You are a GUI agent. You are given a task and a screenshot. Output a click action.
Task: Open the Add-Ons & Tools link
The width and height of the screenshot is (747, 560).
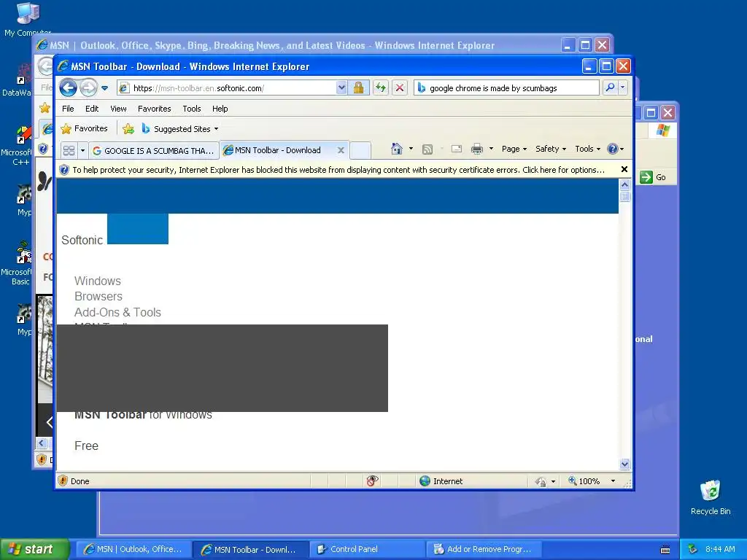coord(117,312)
